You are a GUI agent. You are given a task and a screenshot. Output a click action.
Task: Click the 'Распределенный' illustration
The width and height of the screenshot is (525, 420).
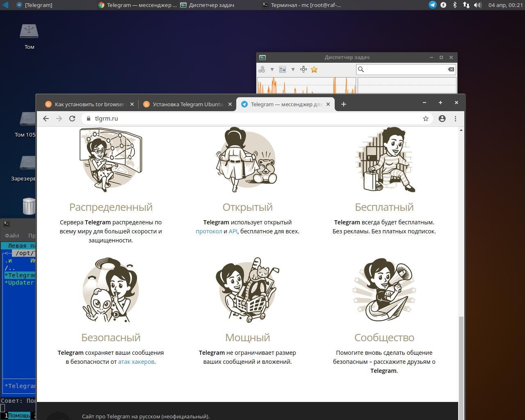111,160
